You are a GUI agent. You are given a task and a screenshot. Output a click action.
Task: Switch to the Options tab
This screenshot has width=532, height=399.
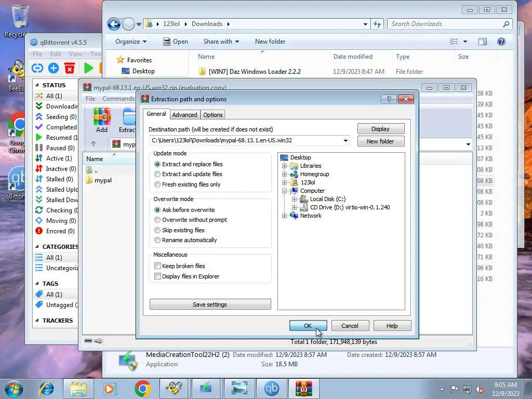pos(212,115)
